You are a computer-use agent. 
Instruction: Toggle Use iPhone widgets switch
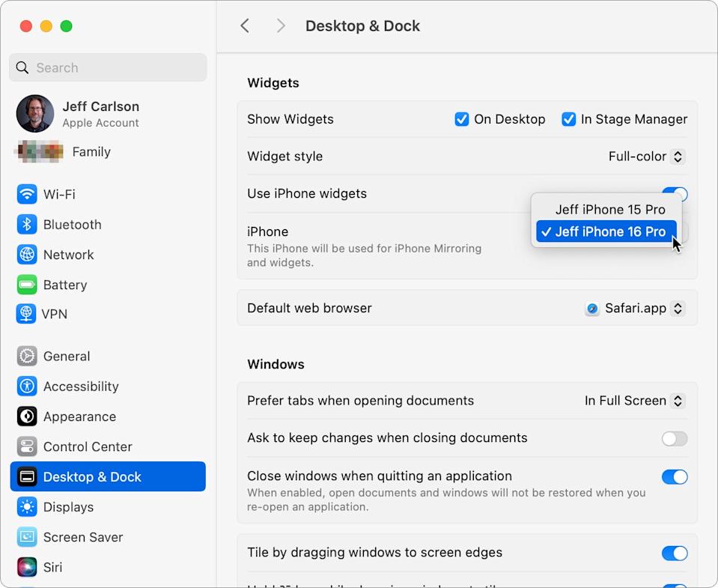[675, 194]
